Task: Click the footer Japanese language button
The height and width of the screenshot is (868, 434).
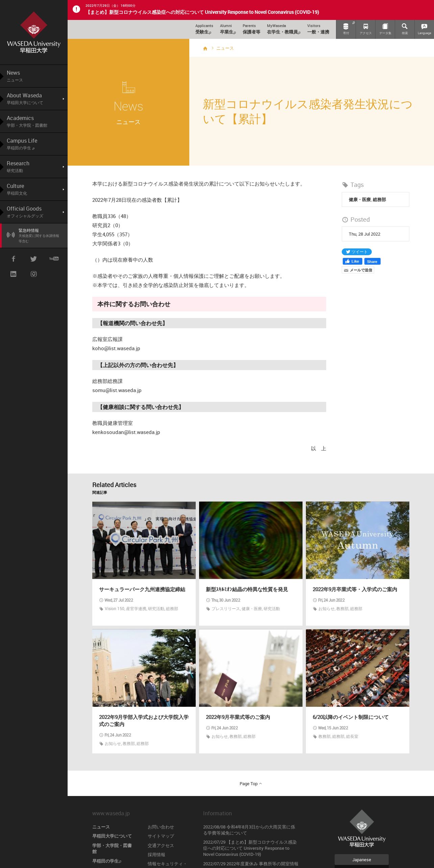Action: tap(362, 860)
